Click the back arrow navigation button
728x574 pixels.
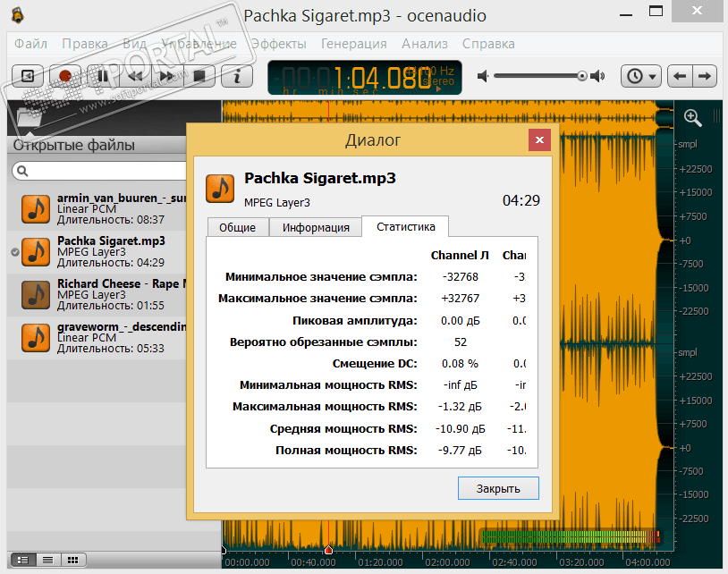680,76
